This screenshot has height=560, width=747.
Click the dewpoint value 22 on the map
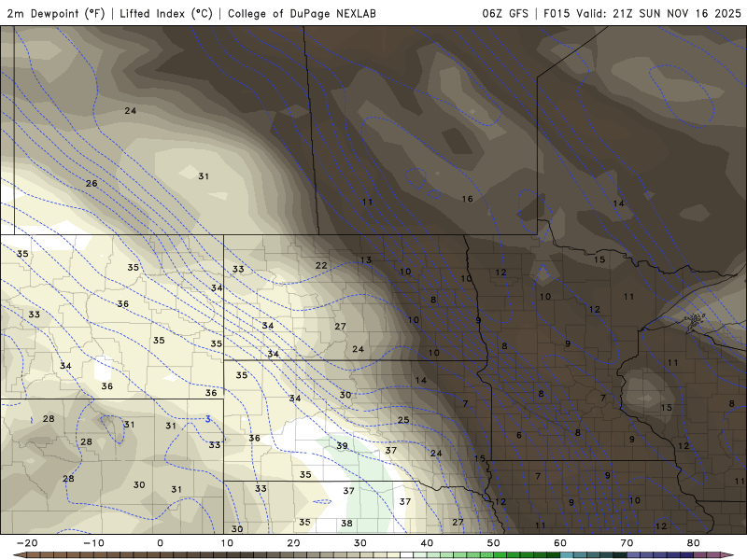321,265
